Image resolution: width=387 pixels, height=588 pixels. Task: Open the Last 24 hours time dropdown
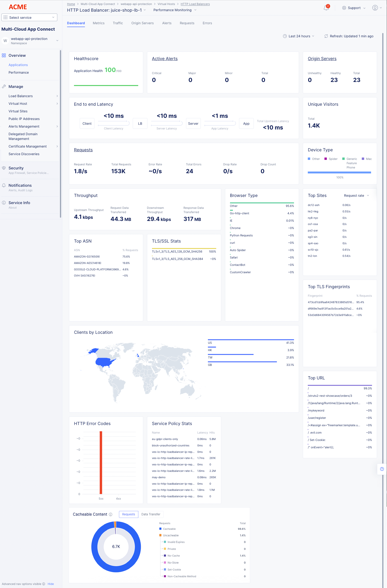click(299, 36)
